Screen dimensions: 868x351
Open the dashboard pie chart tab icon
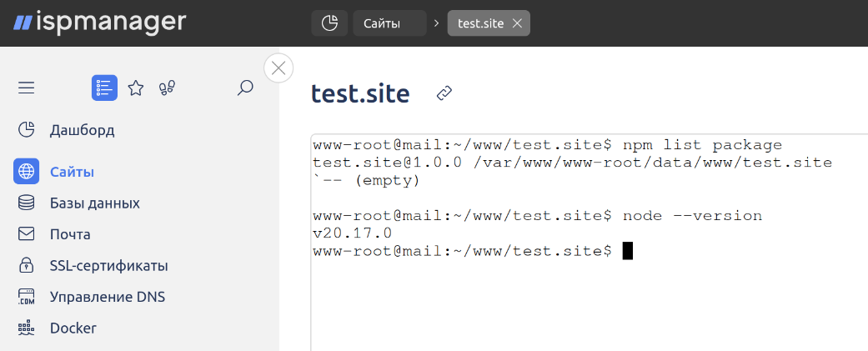click(x=329, y=23)
